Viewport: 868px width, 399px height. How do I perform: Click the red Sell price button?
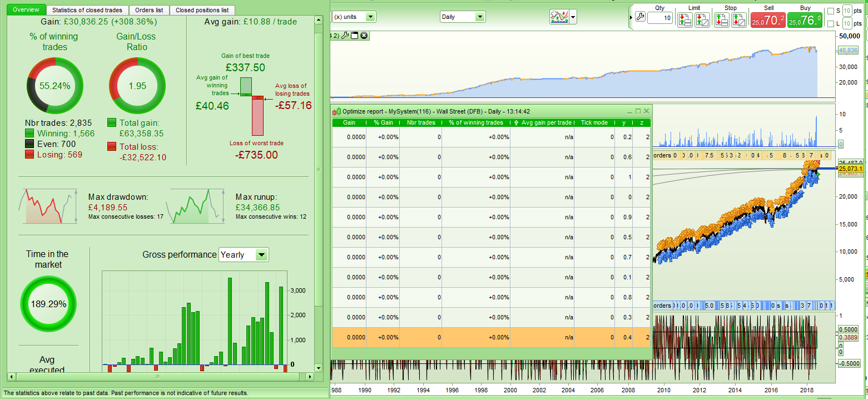767,21
